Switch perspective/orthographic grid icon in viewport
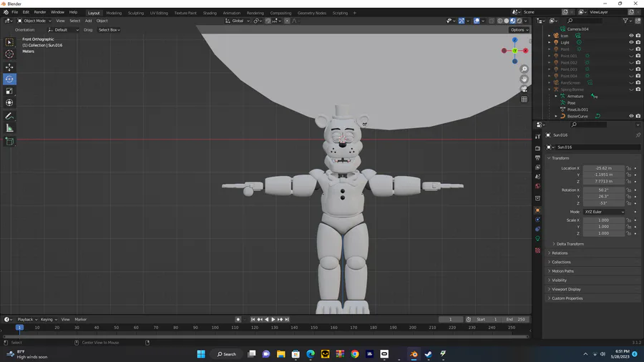This screenshot has width=644, height=362. (x=524, y=99)
